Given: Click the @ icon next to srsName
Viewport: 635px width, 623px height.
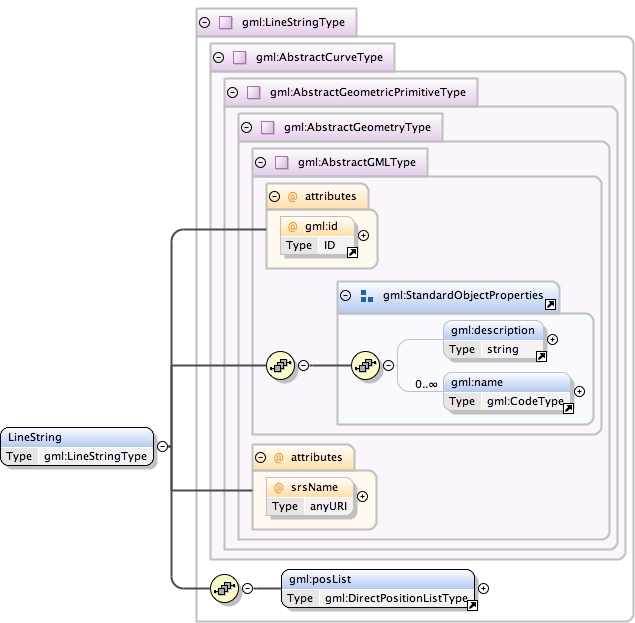Looking at the screenshot, I should point(279,488).
